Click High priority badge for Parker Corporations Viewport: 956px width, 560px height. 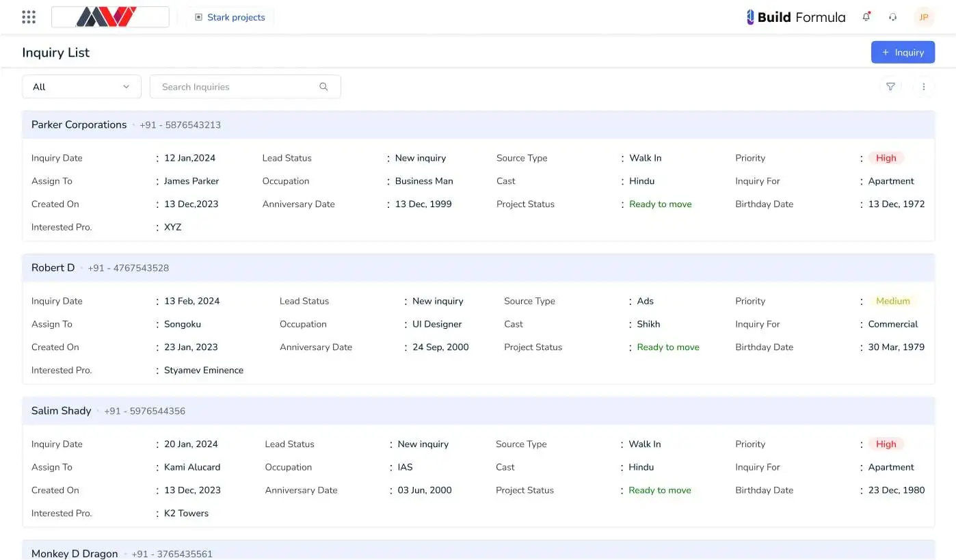pyautogui.click(x=886, y=158)
